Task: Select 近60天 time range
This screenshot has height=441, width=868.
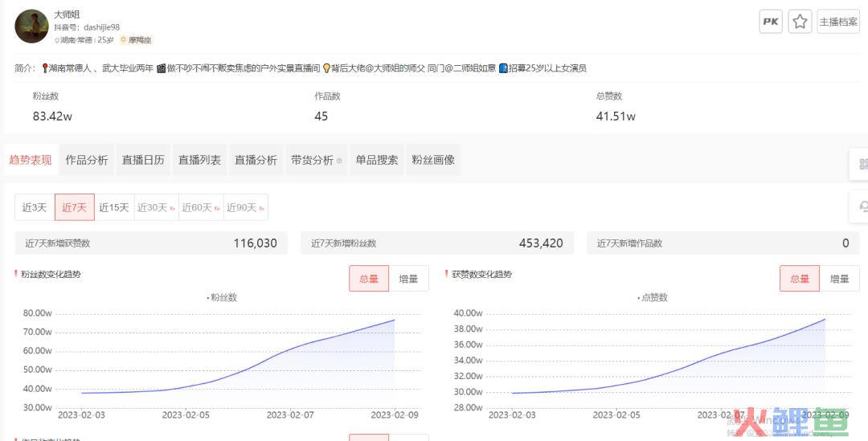Action: click(201, 207)
